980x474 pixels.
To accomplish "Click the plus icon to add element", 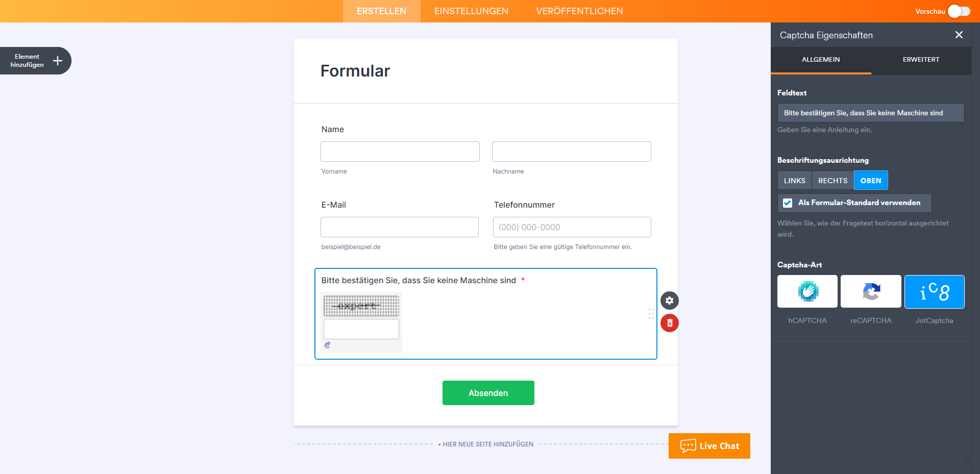I will [x=58, y=61].
